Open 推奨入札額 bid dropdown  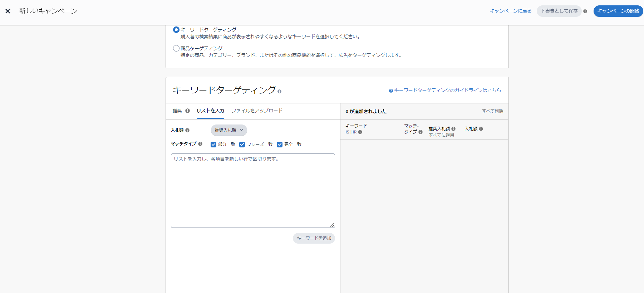tap(229, 130)
